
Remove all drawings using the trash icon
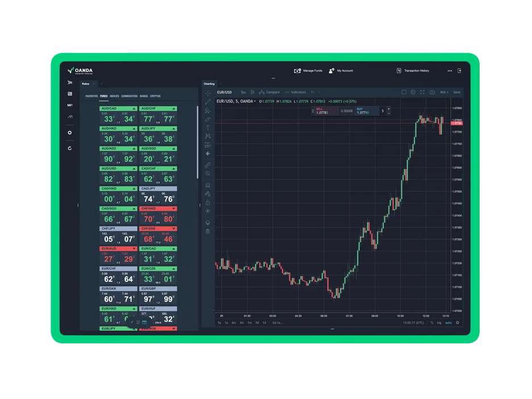(x=208, y=231)
